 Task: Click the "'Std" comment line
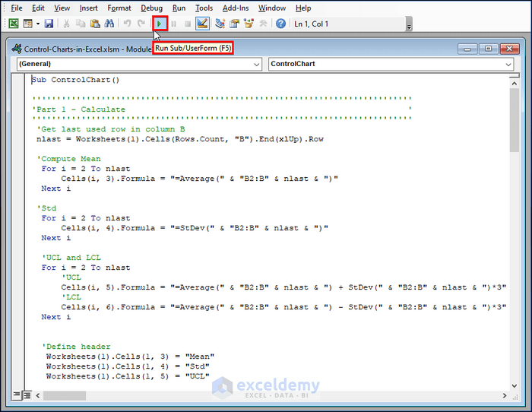(47, 208)
